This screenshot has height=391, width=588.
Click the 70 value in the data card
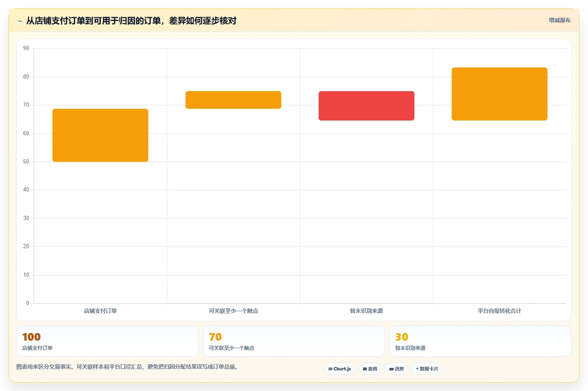tap(215, 337)
